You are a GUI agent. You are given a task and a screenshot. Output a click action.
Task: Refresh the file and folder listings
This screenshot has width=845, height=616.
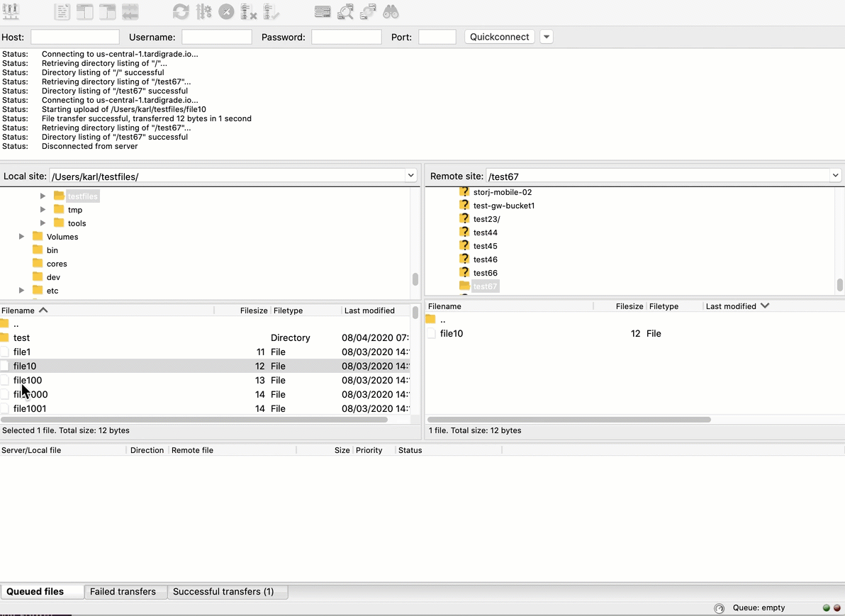coord(181,11)
